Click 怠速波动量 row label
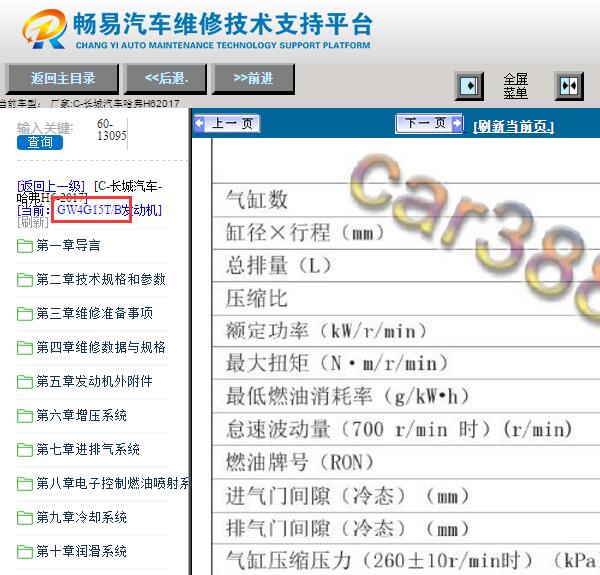The width and height of the screenshot is (600, 575). click(x=399, y=429)
